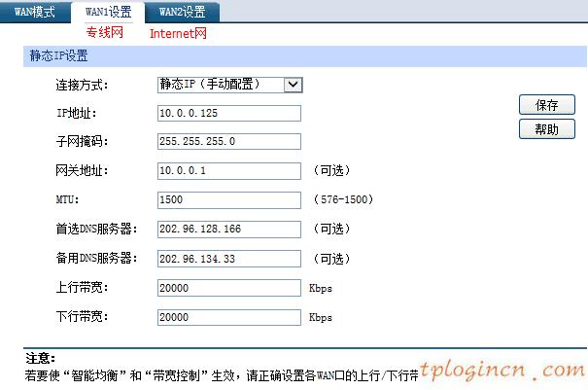Click the MTU input field
The height and width of the screenshot is (390, 588).
[229, 199]
